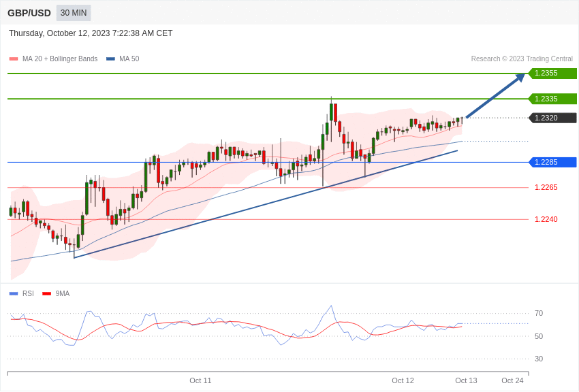Click the 1.2240 support level label
Screen dimensions: 579x392
point(546,219)
